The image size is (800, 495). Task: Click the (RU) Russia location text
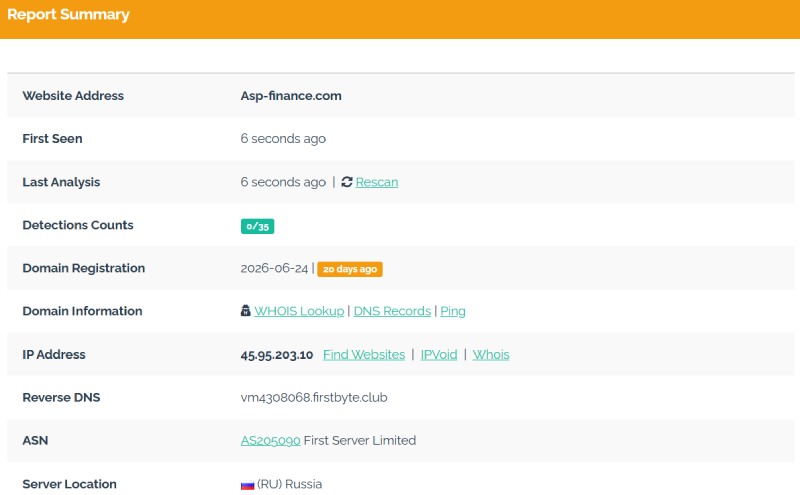289,484
